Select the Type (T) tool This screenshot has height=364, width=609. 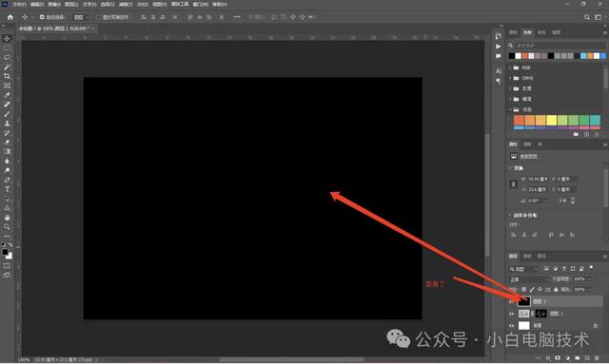[7, 189]
